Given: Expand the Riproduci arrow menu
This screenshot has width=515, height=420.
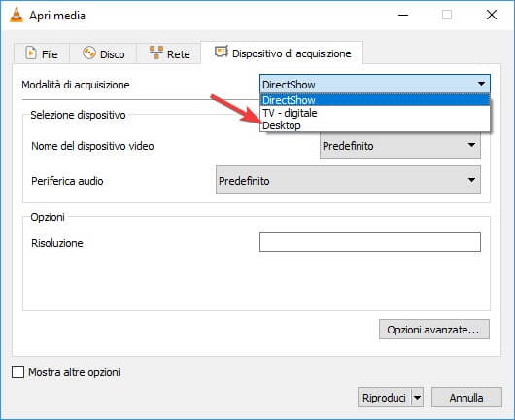Looking at the screenshot, I should click(x=417, y=398).
